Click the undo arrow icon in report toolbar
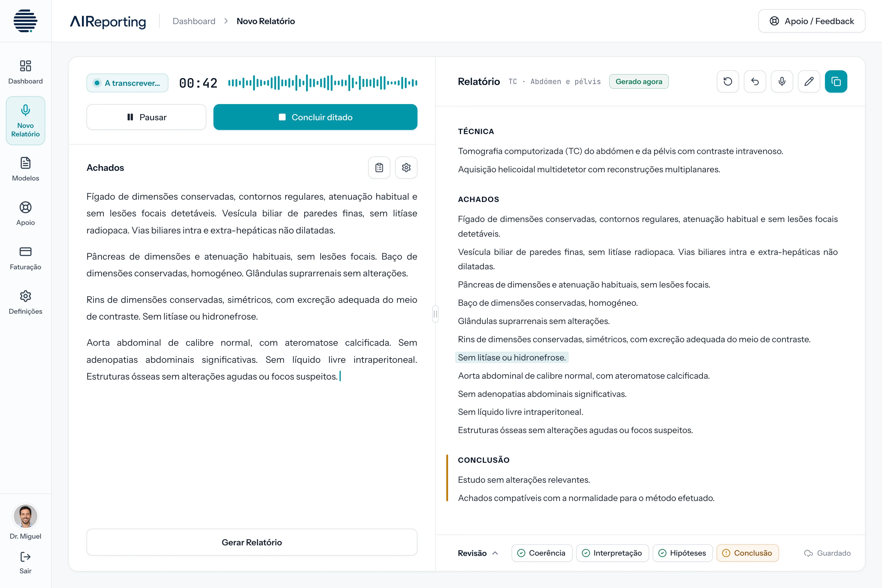This screenshot has height=588, width=882. (x=754, y=81)
